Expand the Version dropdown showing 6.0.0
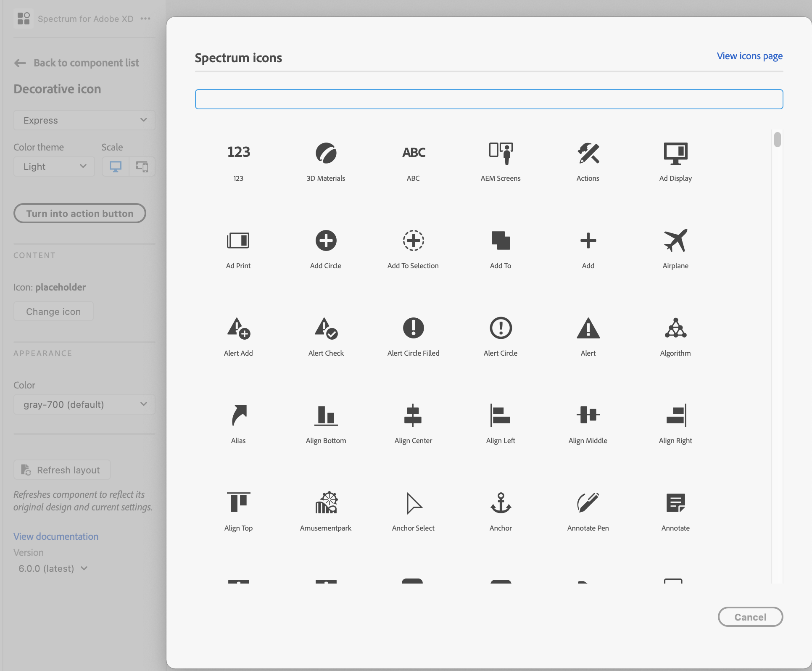The image size is (812, 671). (x=52, y=568)
